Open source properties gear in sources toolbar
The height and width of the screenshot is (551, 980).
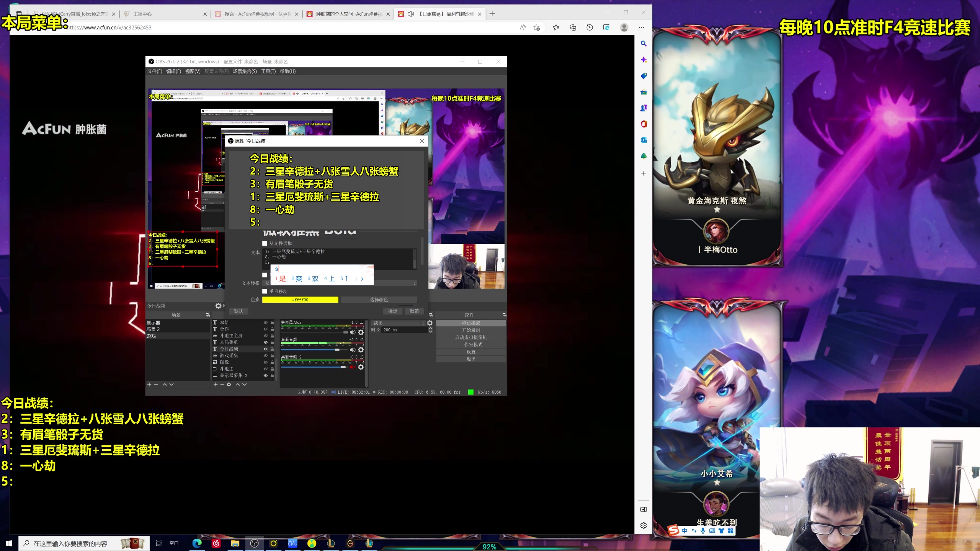click(229, 385)
